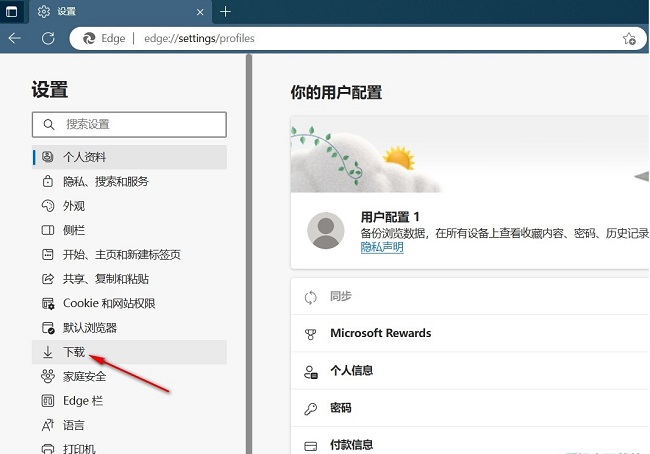The height and width of the screenshot is (454, 650).
Task: Click the 搜索设置 search settings field
Action: [130, 124]
